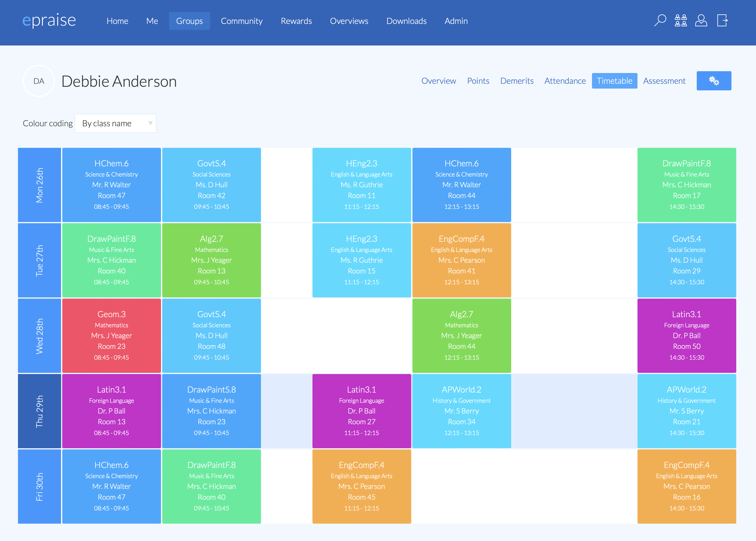
Task: Open the Me menu item
Action: click(152, 21)
